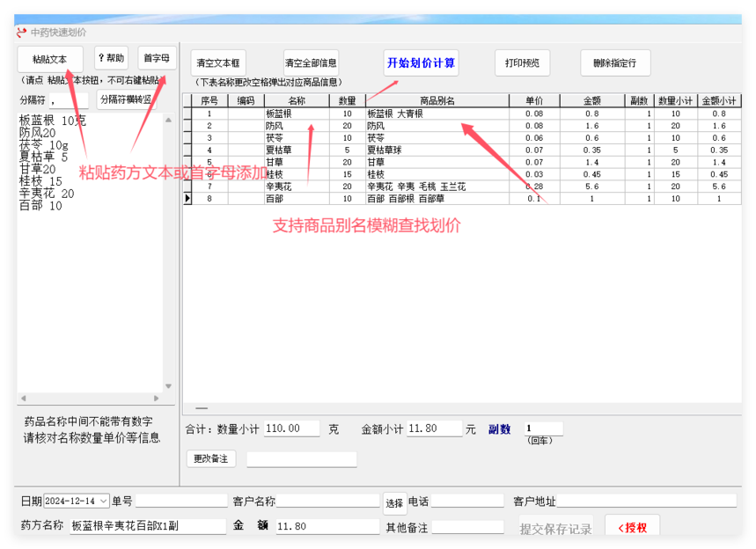Screen dimensions: 756x549
Task: Click alias cell '夏枯草球' in the table
Action: [437, 150]
